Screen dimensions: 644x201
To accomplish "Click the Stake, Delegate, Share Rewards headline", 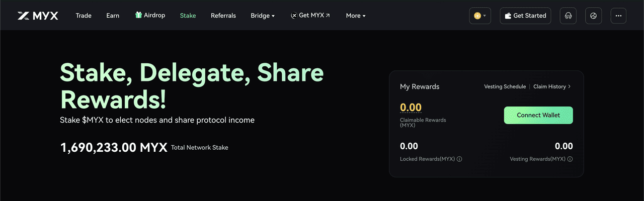I will point(192,86).
